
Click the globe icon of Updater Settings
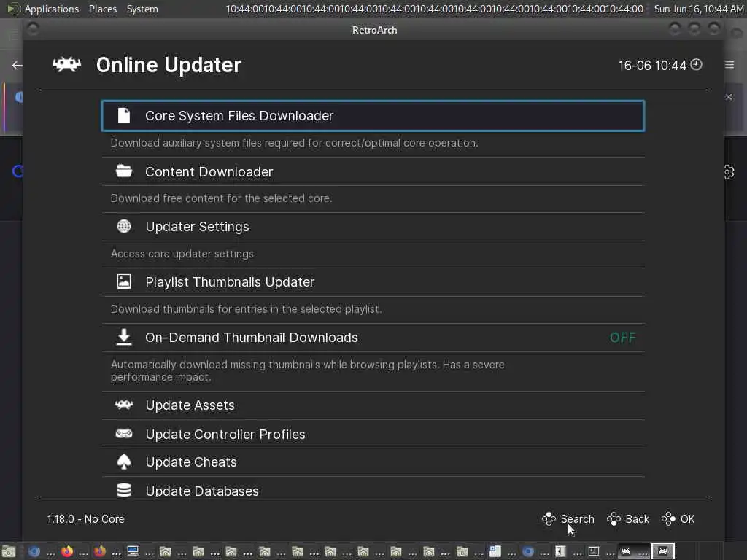tap(124, 226)
